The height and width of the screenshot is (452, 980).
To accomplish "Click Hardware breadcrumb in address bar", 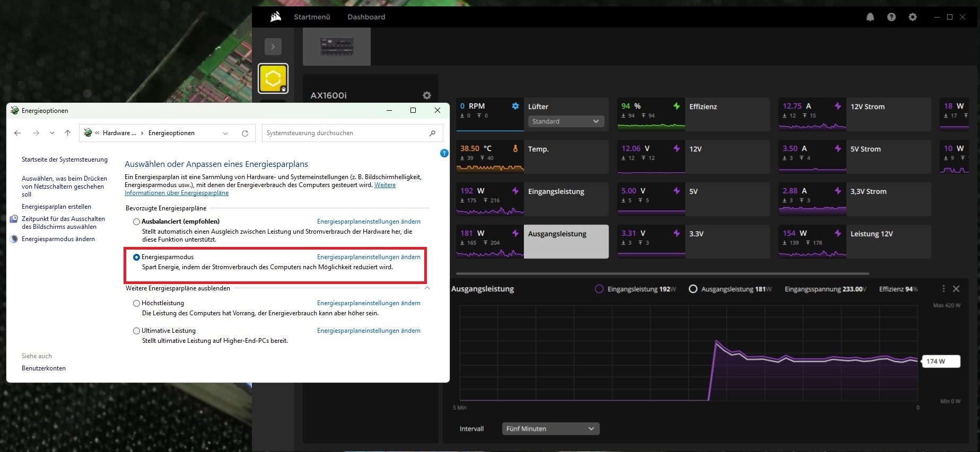I will click(119, 133).
